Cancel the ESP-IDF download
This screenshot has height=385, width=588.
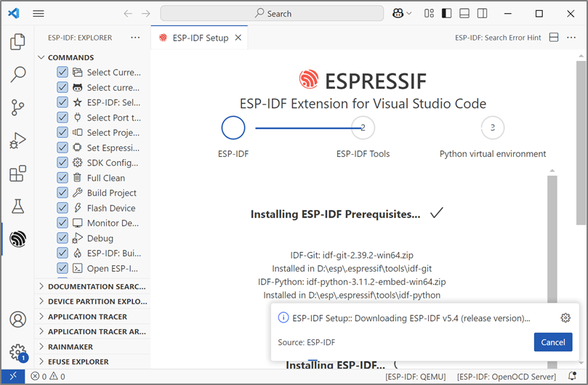click(x=553, y=342)
